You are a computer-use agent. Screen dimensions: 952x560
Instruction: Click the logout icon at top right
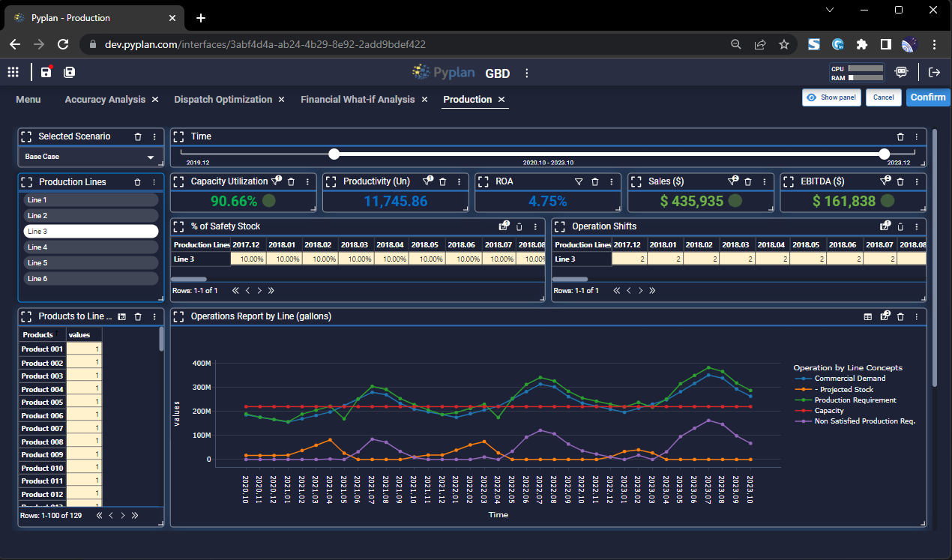pos(934,72)
